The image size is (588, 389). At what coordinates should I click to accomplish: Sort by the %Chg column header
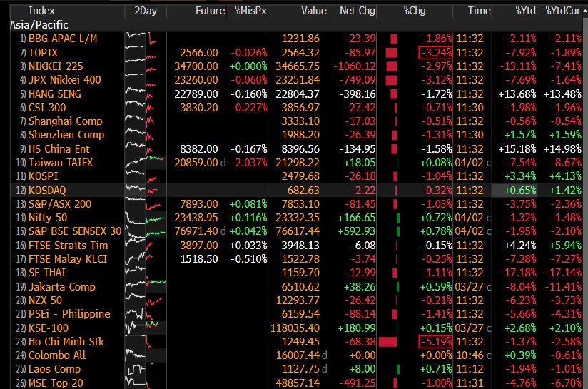(x=415, y=11)
